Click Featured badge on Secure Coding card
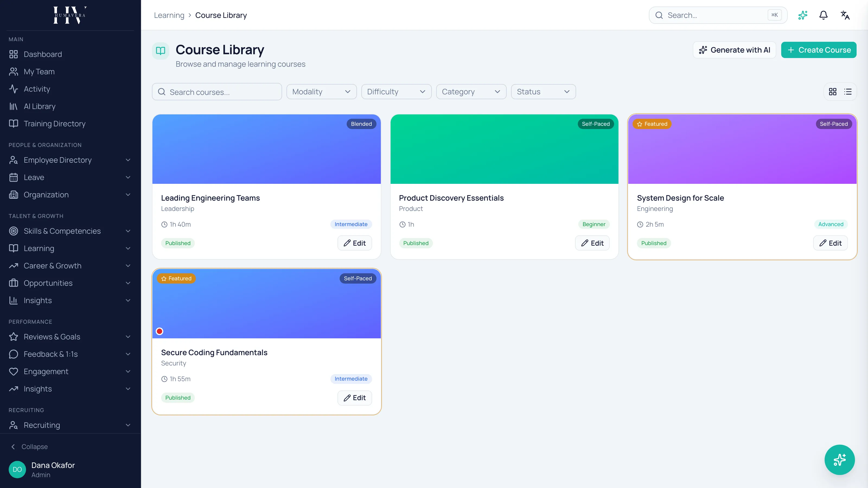The height and width of the screenshot is (488, 868). 176,278
